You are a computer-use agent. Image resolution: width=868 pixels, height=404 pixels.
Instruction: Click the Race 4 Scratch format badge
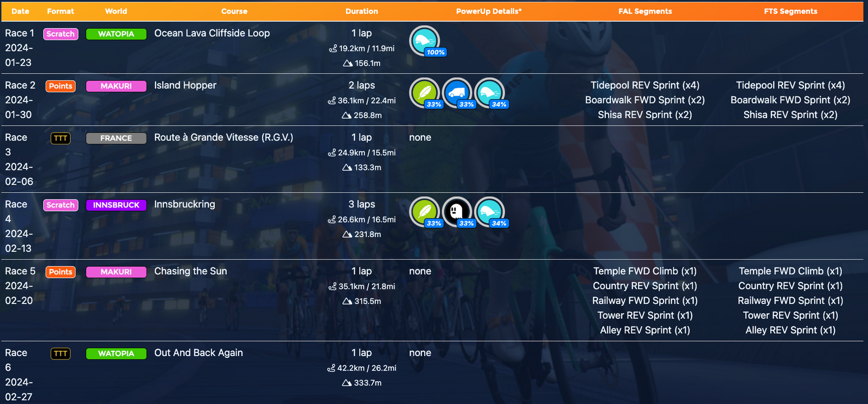pos(61,205)
